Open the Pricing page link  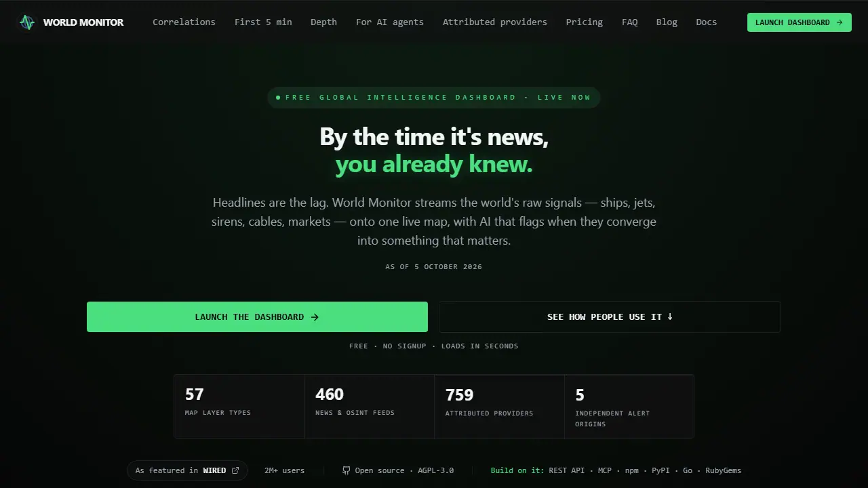[585, 22]
